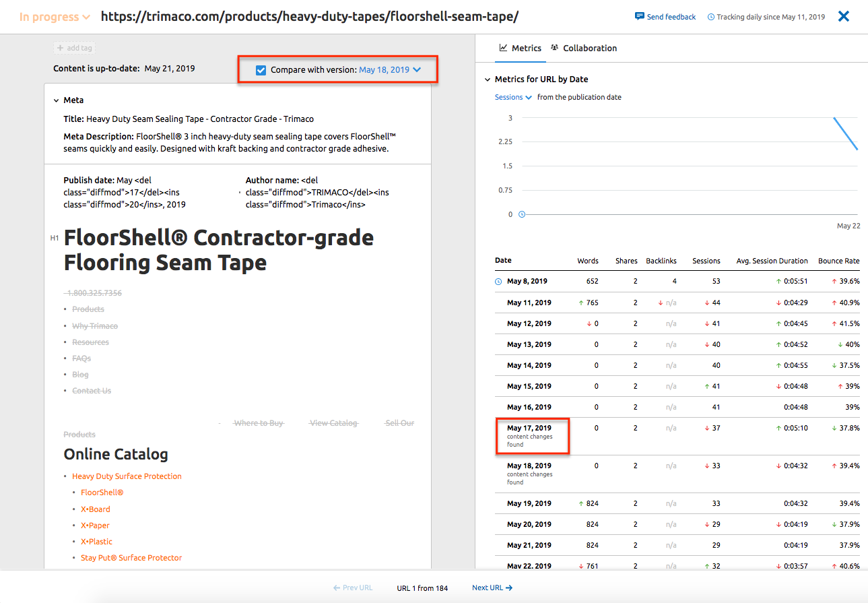Click the 39.6% bounce rate value

849,281
